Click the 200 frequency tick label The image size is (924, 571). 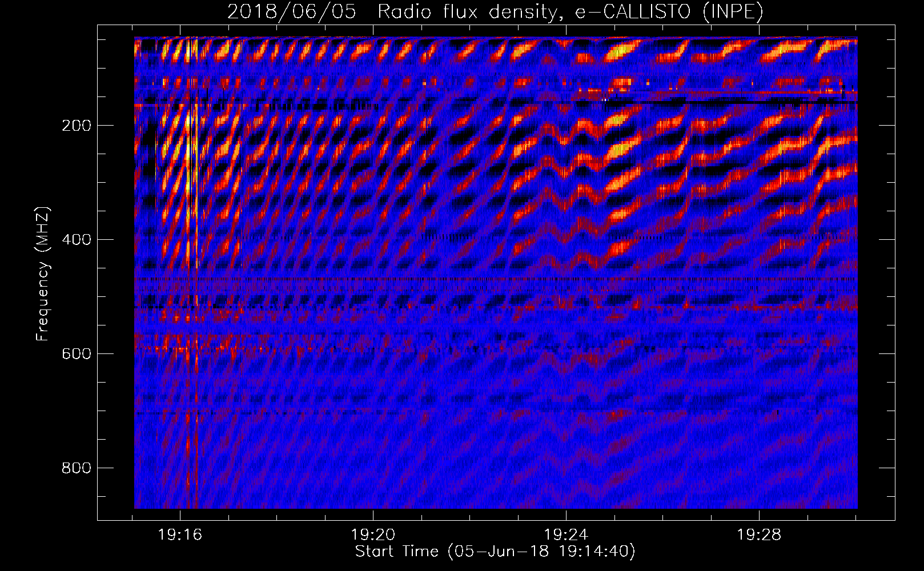pyautogui.click(x=77, y=126)
